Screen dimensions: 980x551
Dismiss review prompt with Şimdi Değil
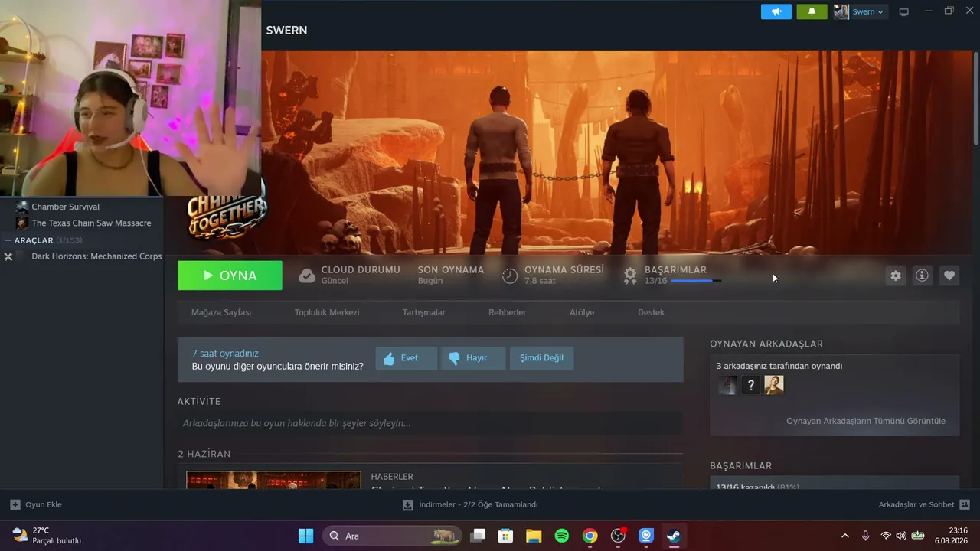[x=541, y=358]
